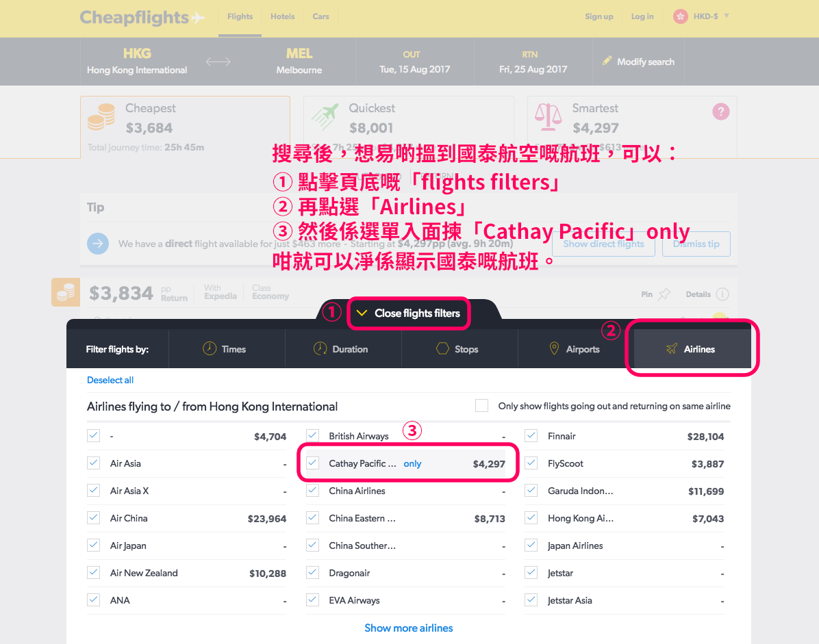Uncheck the China Eastern checkbox
This screenshot has height=644, width=819.
(312, 517)
